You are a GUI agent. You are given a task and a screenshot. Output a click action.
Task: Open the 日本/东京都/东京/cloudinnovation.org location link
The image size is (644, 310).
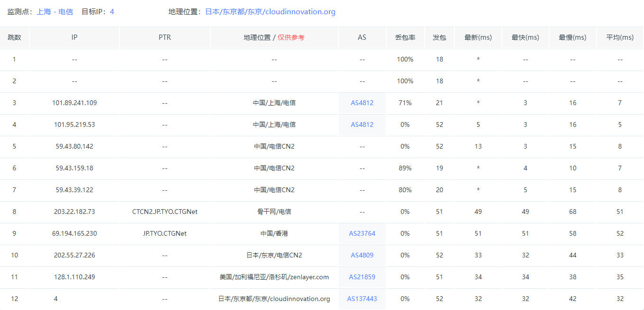point(270,12)
